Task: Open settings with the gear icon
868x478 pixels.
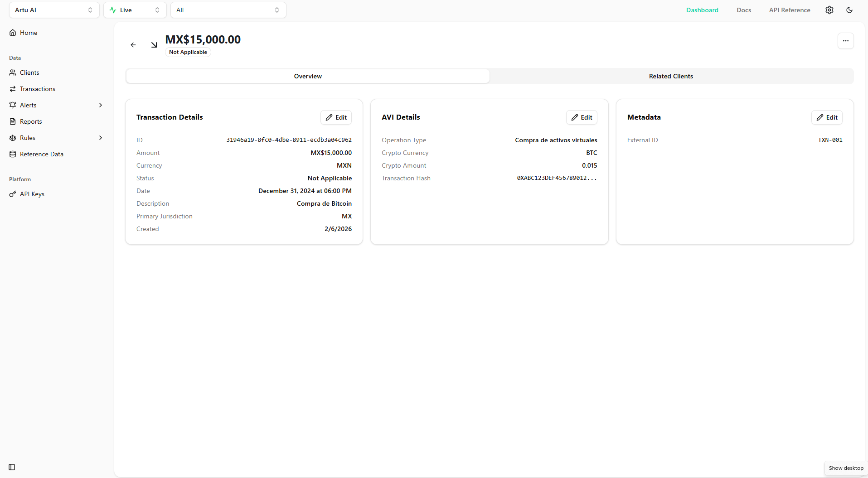Action: 829,10
